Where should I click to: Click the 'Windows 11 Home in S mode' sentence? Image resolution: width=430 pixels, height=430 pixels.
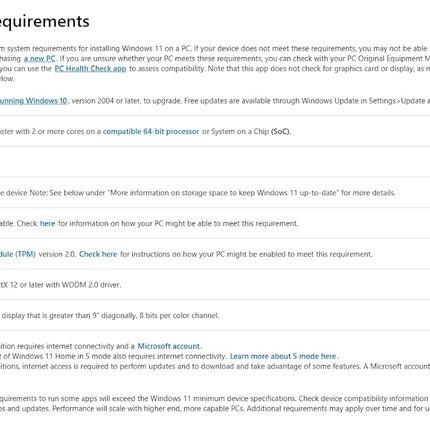[x=113, y=356]
